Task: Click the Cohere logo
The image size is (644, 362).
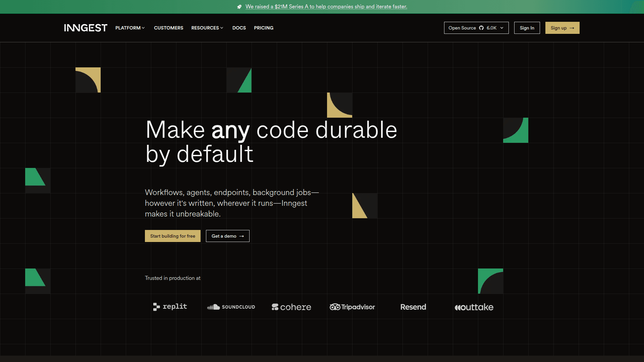Action: point(291,307)
